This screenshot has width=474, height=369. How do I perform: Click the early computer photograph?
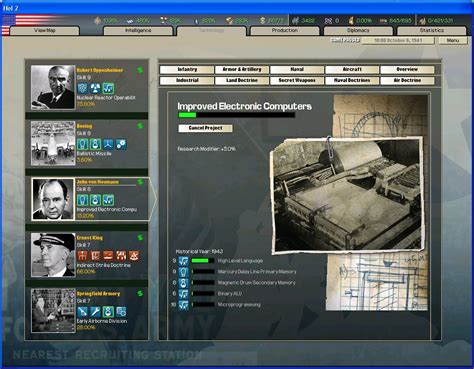click(x=348, y=195)
